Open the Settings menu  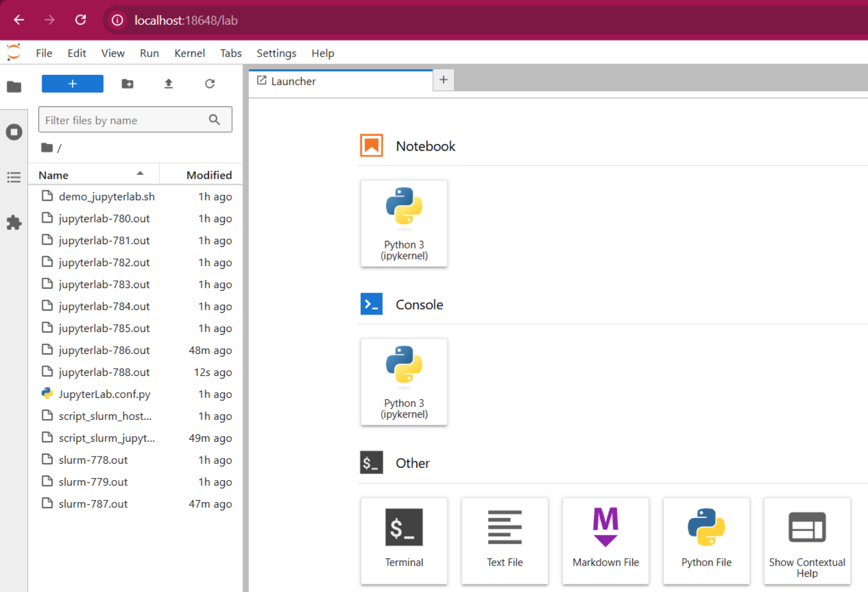point(276,53)
